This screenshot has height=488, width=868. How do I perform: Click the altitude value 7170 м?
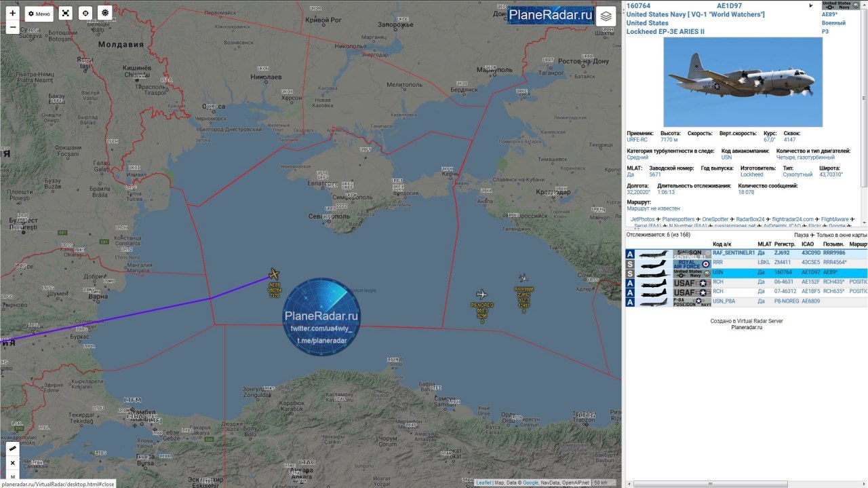[669, 140]
